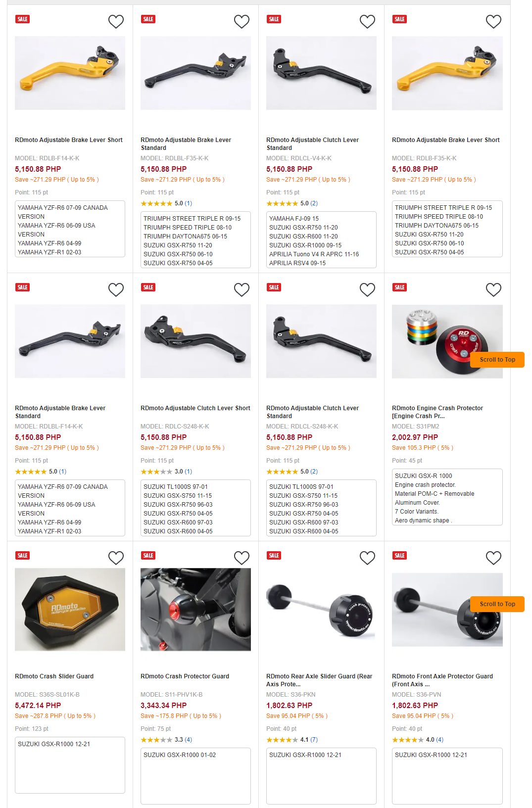
Task: Click heart icon on RDLB-F35-K-K brake lever
Action: click(493, 21)
